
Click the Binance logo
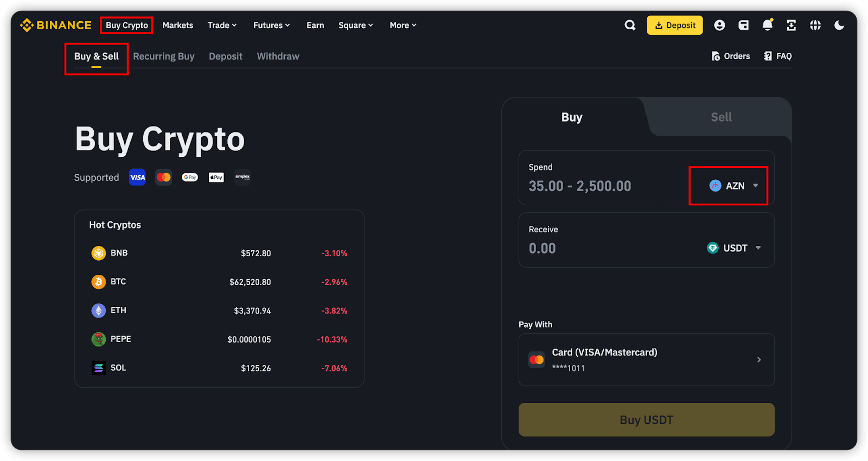(x=56, y=25)
